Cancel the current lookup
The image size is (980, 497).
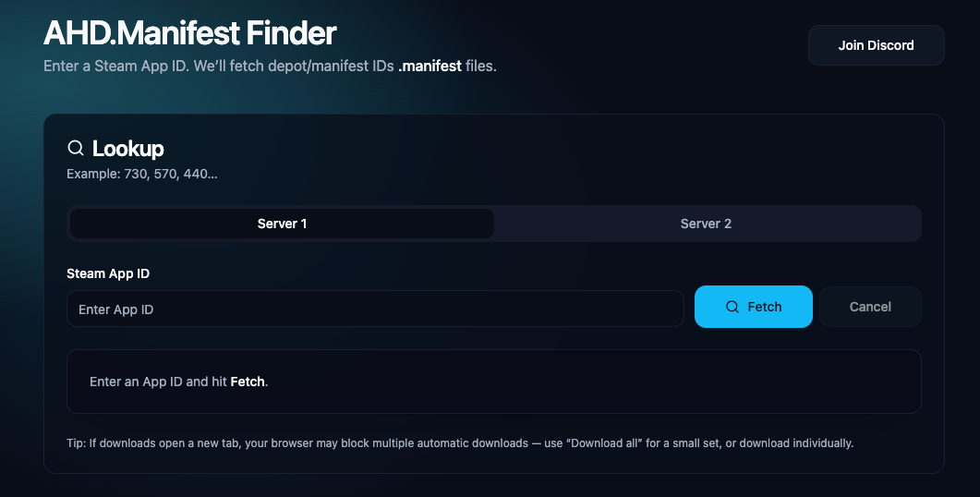(x=870, y=307)
